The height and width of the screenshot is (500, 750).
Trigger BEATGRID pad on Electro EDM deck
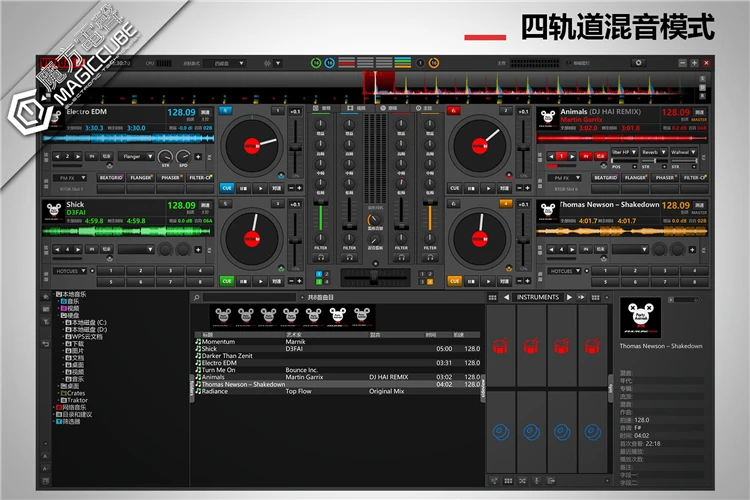pyautogui.click(x=111, y=178)
